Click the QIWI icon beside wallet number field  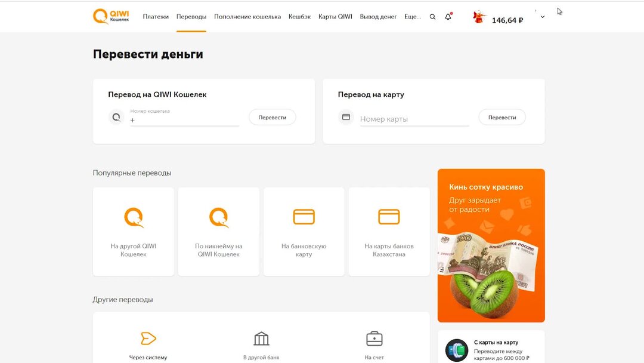pyautogui.click(x=116, y=117)
